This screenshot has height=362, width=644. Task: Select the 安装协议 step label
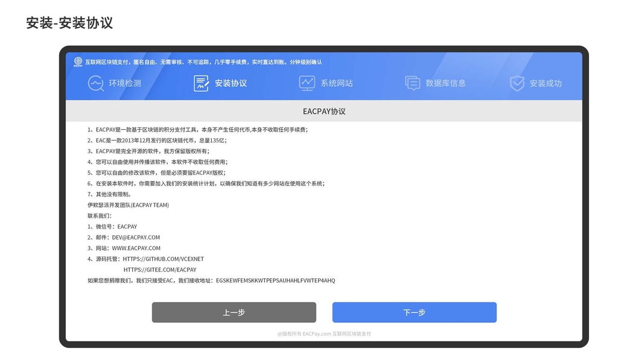[231, 83]
